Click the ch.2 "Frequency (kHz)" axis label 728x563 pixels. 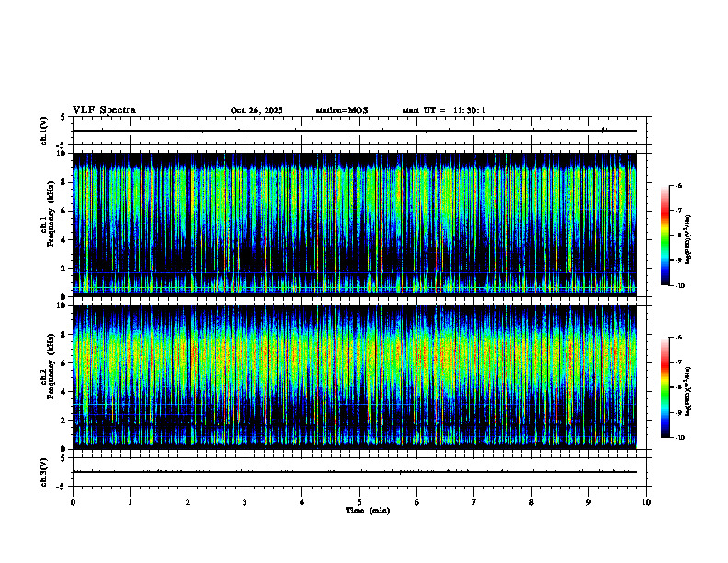(x=51, y=367)
